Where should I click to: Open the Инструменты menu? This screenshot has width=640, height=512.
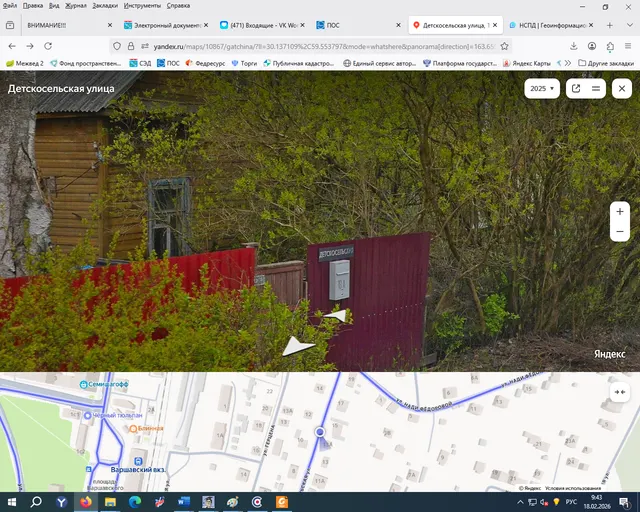pyautogui.click(x=142, y=6)
